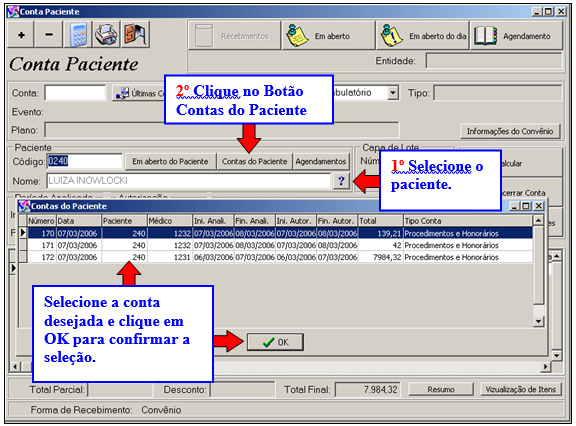This screenshot has height=426, width=576.
Task: Click the Conta number input field
Action: tap(75, 93)
